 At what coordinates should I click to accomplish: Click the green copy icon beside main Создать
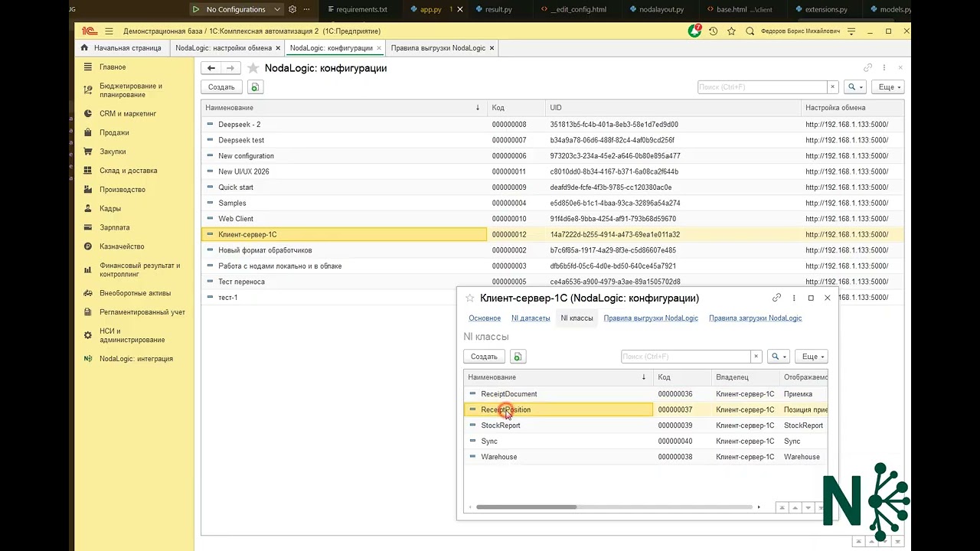pos(254,87)
